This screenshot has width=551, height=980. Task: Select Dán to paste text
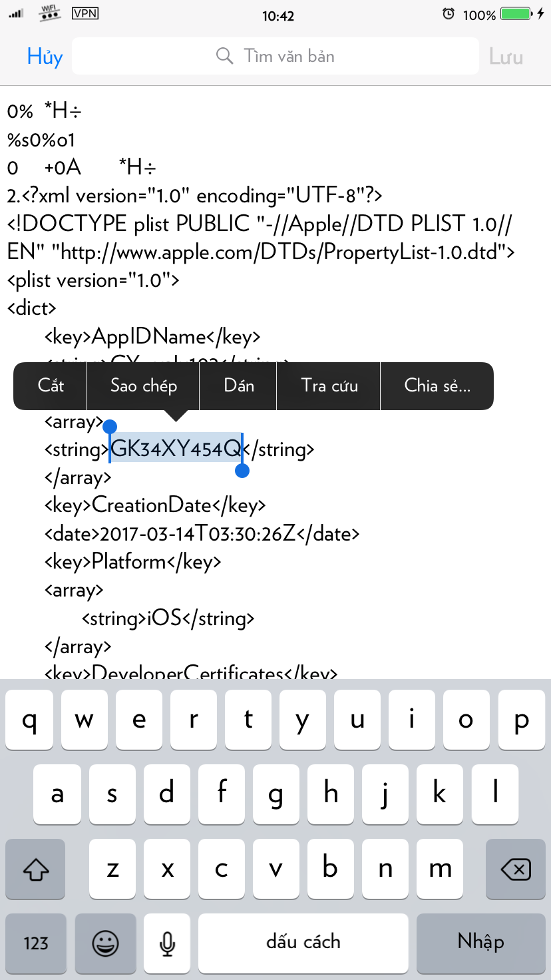click(238, 385)
